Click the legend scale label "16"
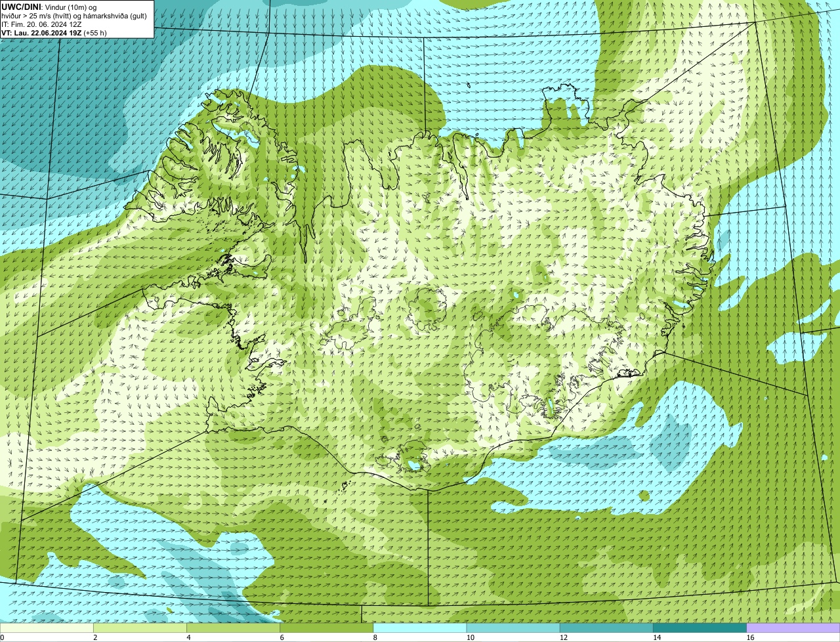Screen dimensions: 840x642 (x=750, y=637)
